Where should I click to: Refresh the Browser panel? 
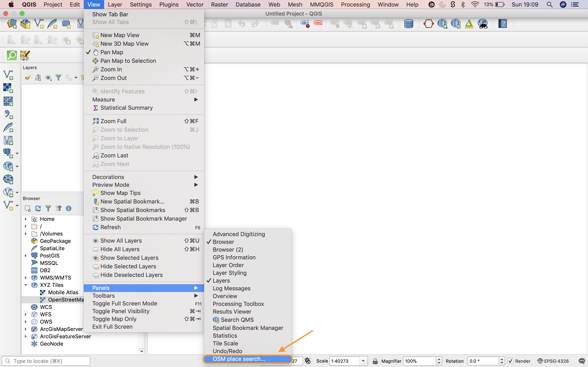click(x=38, y=208)
